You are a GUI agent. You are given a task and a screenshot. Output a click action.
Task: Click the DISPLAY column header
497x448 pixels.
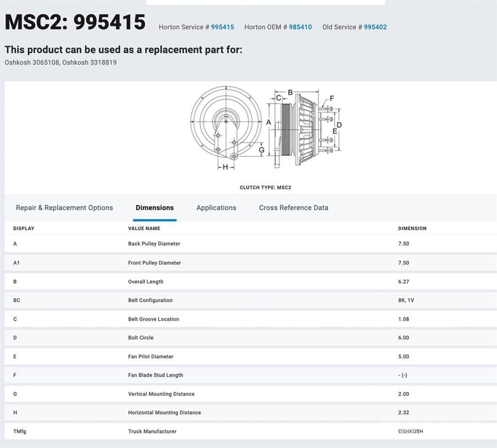pyautogui.click(x=24, y=228)
